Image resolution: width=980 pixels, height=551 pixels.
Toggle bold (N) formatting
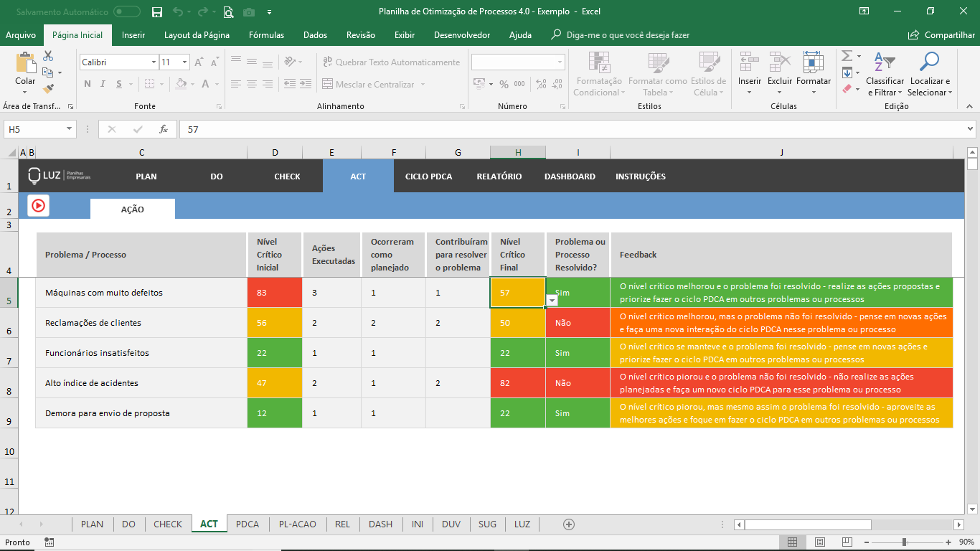click(x=88, y=84)
